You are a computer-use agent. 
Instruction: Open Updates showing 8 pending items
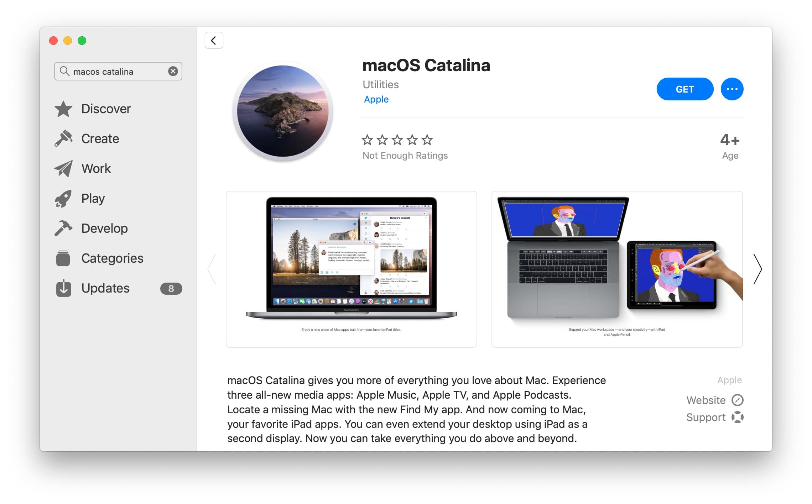(105, 288)
